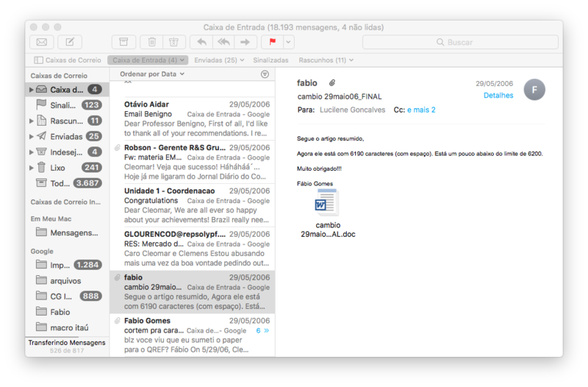Open the macro itaú folder
588x387 pixels.
[x=68, y=327]
